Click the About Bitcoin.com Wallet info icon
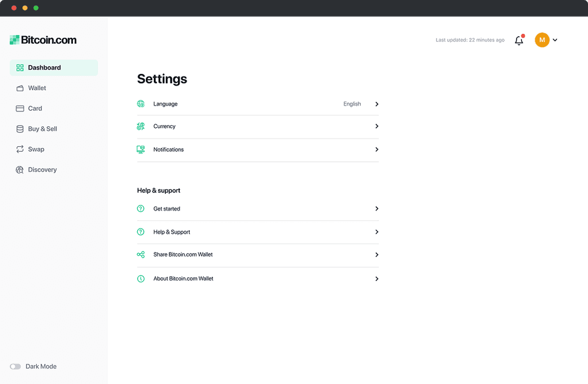 click(141, 278)
